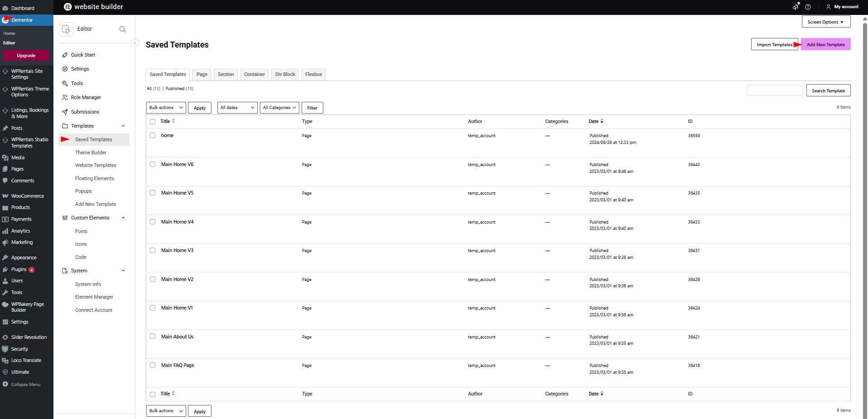Click the Import Templates button
Screen dimensions: 868x419
coord(774,44)
